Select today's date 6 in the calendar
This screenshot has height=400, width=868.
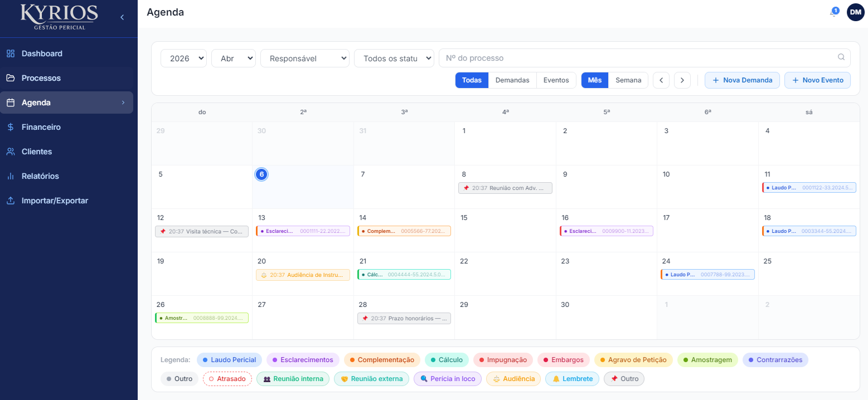pos(261,174)
